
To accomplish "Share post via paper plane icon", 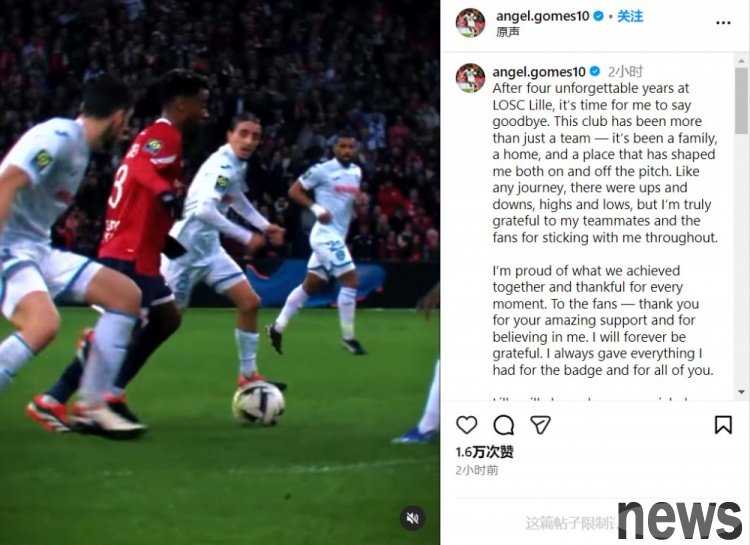I will click(x=540, y=424).
